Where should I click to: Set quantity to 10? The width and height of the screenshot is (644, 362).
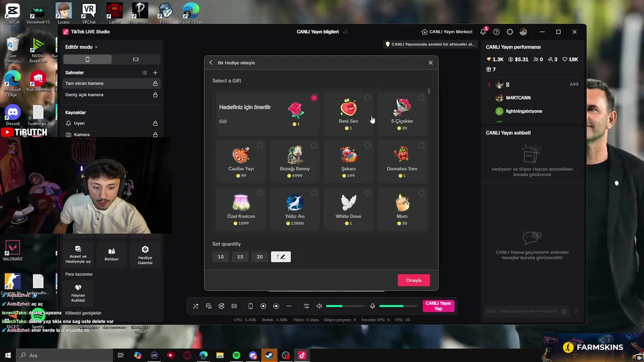220,256
